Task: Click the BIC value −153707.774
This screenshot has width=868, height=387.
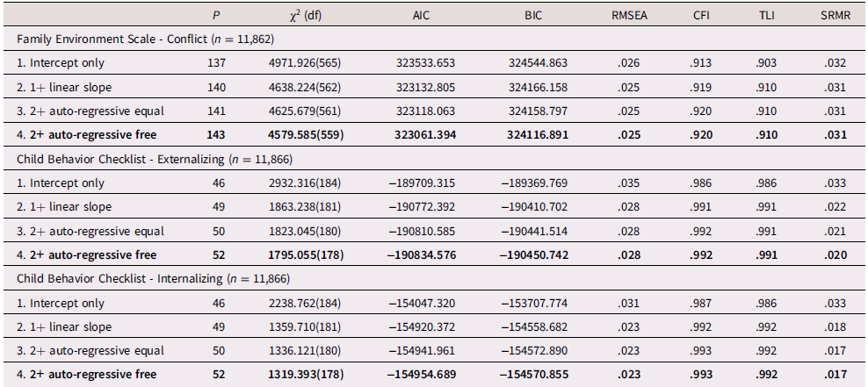Action: pyautogui.click(x=544, y=303)
